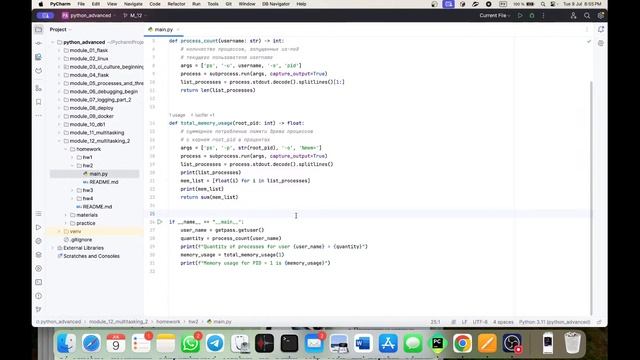640x360 pixels.
Task: Click the editor vertical scrollbar
Action: [591, 198]
